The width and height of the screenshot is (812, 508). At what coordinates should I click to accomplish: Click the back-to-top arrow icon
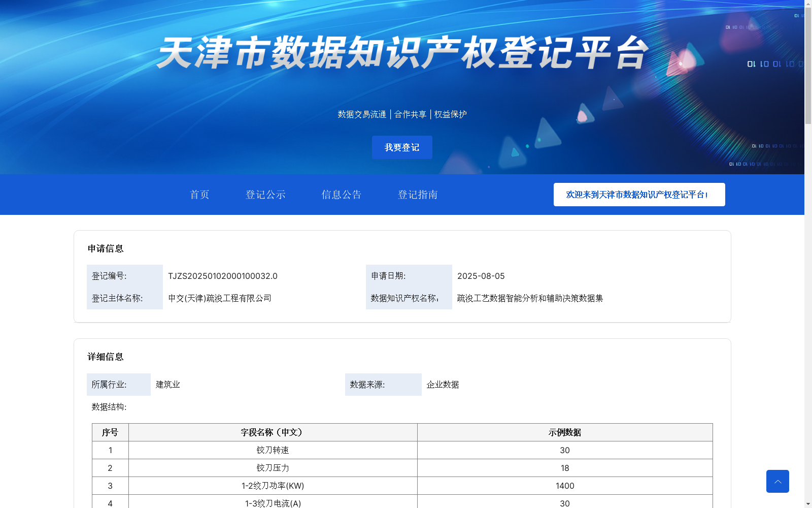click(x=777, y=481)
